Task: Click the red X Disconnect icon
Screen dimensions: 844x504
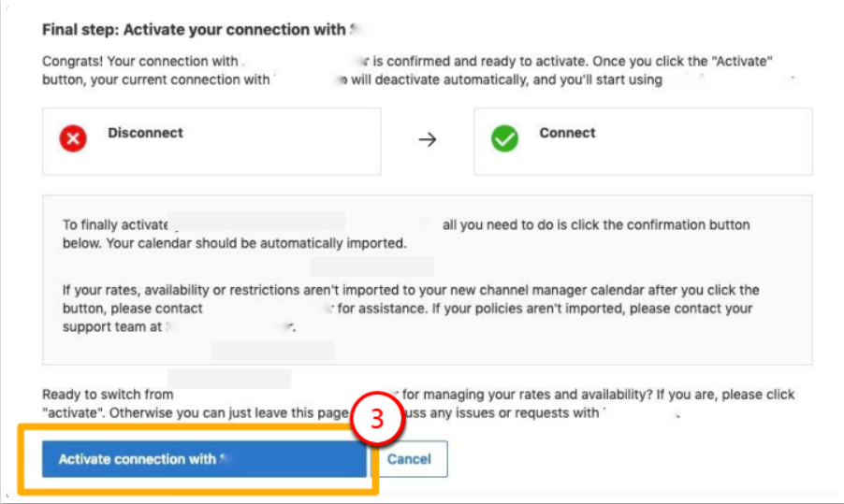Action: [73, 139]
